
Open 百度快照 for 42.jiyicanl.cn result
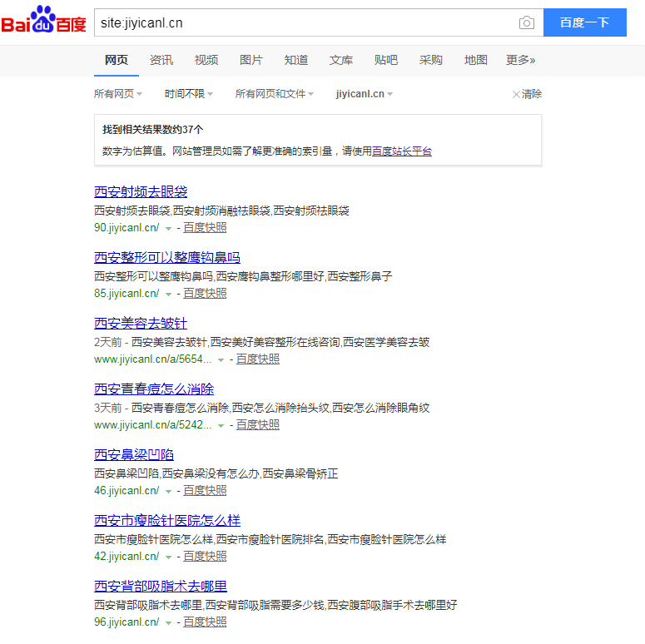(x=205, y=557)
